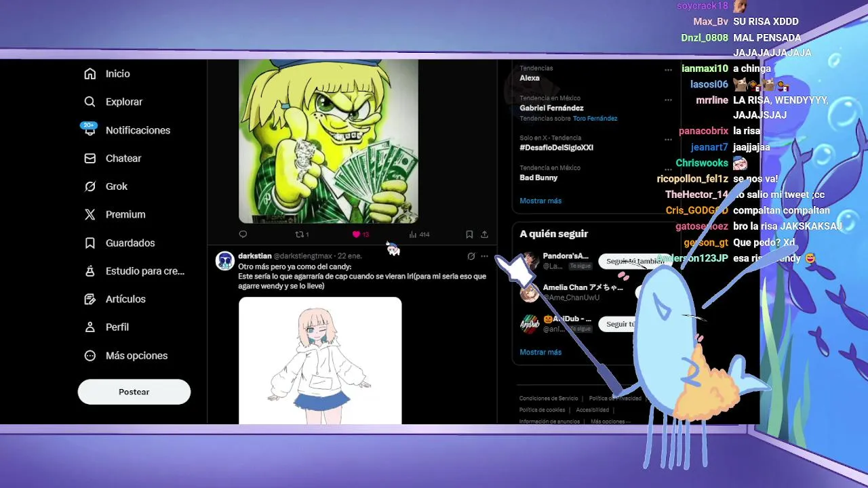Click Chriswooks username in stream chat
The image size is (868, 488).
pyautogui.click(x=702, y=163)
